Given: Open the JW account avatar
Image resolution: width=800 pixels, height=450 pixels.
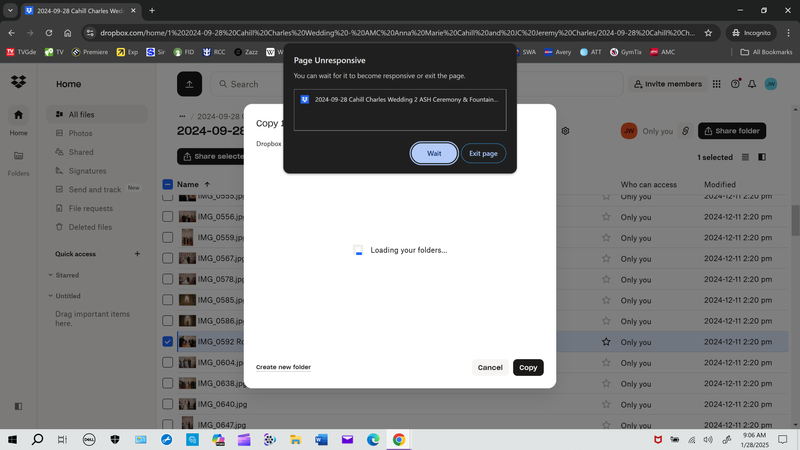Looking at the screenshot, I should coord(770,84).
